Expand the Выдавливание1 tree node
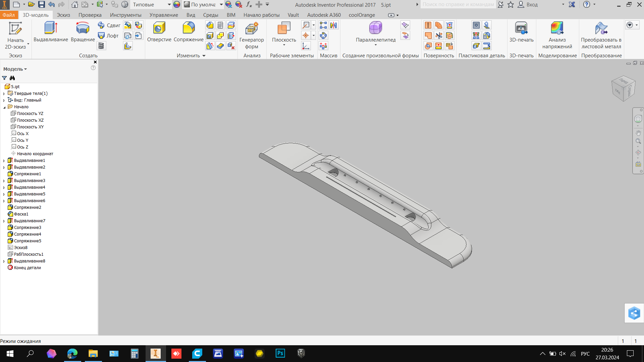This screenshot has width=644, height=362. (x=4, y=161)
